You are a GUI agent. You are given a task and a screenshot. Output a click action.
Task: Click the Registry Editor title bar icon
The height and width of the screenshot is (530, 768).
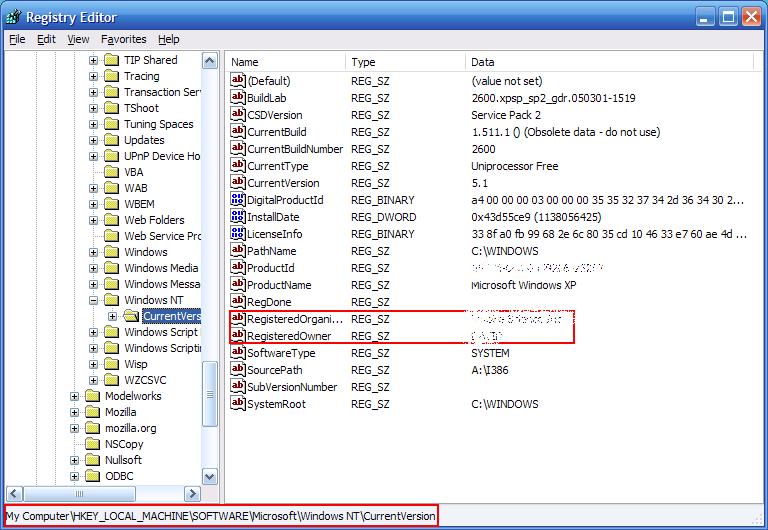tap(14, 17)
